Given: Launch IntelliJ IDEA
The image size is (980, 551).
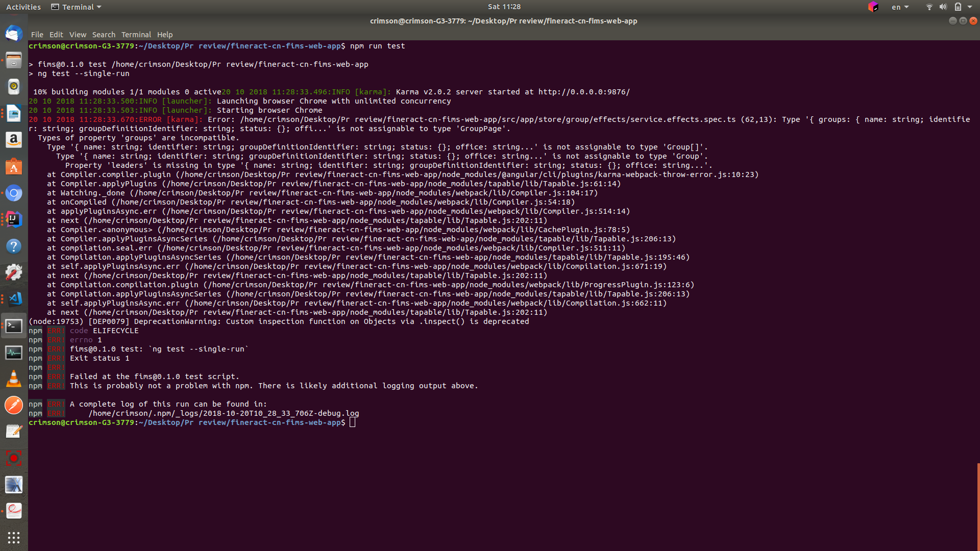Looking at the screenshot, I should pos(14,219).
